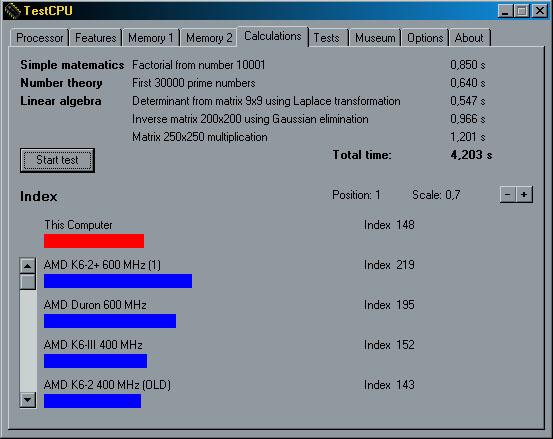Click 'Index 143' value

(x=389, y=385)
